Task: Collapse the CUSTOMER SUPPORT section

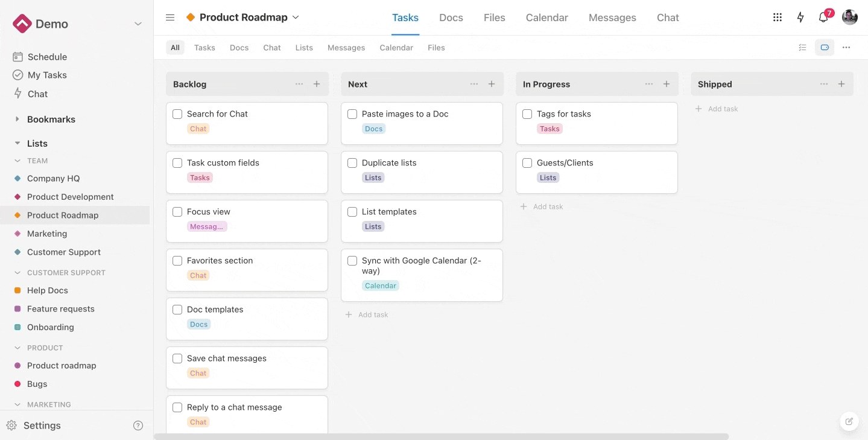Action: (x=18, y=272)
